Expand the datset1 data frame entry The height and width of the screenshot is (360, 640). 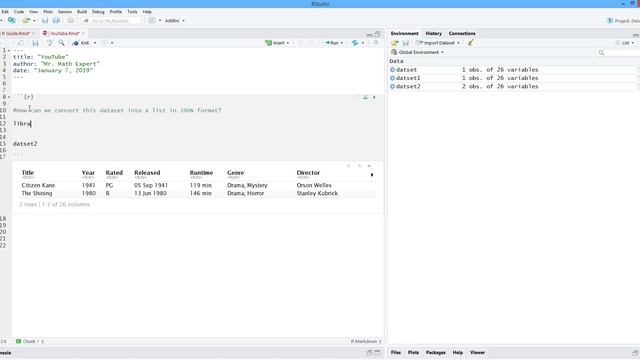pos(392,78)
